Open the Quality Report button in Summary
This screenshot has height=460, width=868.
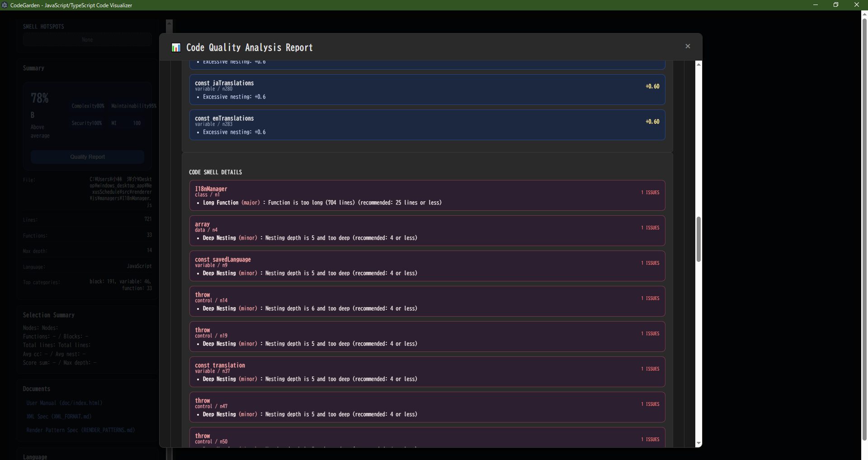click(x=87, y=157)
